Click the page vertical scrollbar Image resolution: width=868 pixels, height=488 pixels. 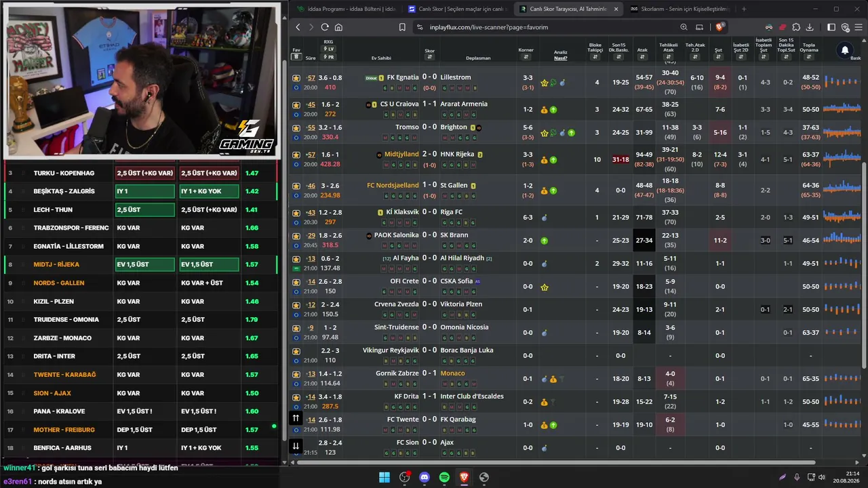click(864, 266)
